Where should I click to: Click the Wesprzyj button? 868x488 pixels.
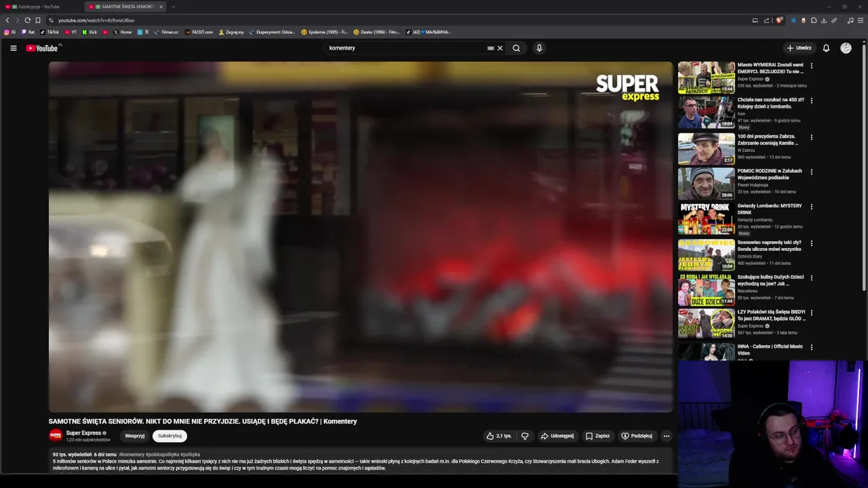[134, 436]
